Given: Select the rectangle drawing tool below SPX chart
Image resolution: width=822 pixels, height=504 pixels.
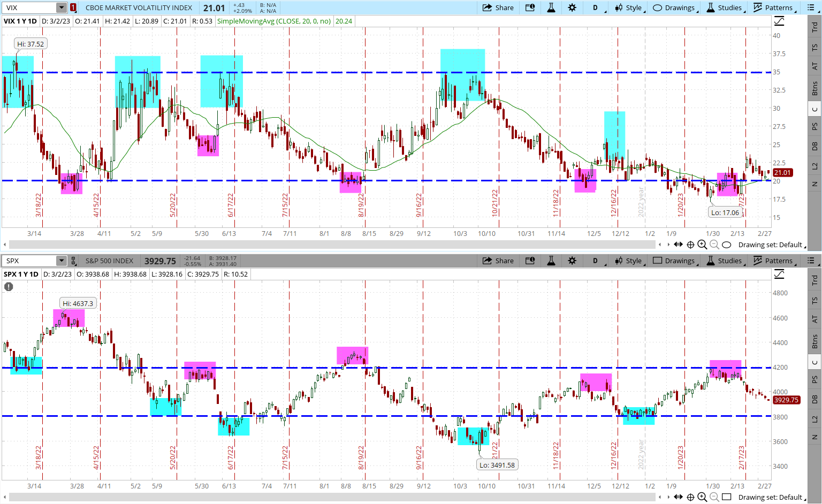Looking at the screenshot, I should pos(726,497).
